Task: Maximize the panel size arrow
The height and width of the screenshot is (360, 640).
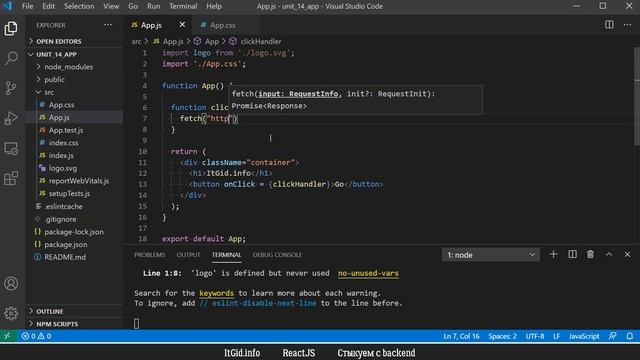Action: (609, 255)
